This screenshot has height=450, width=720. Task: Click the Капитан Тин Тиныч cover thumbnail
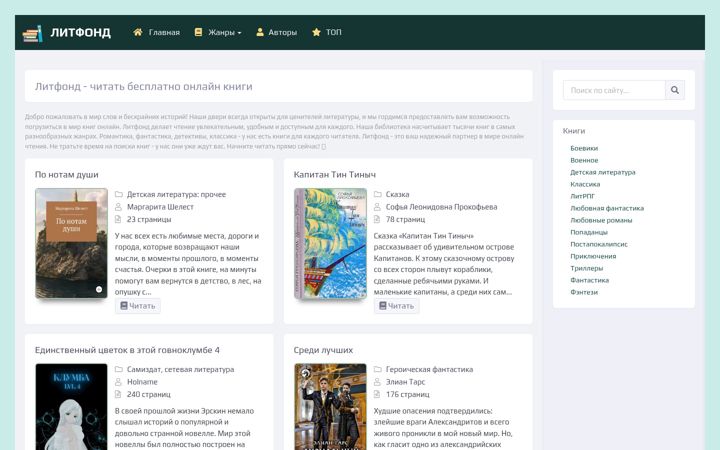coord(330,243)
